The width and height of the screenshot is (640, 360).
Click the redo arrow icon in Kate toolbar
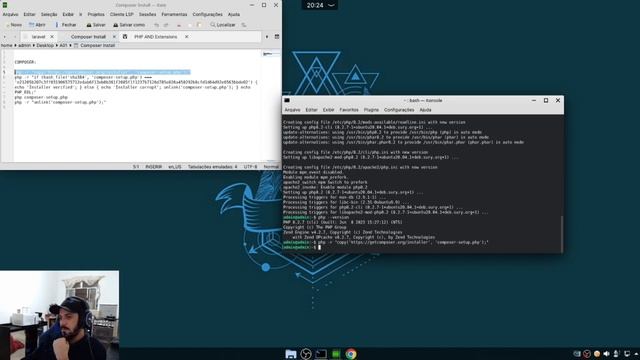tap(166, 25)
